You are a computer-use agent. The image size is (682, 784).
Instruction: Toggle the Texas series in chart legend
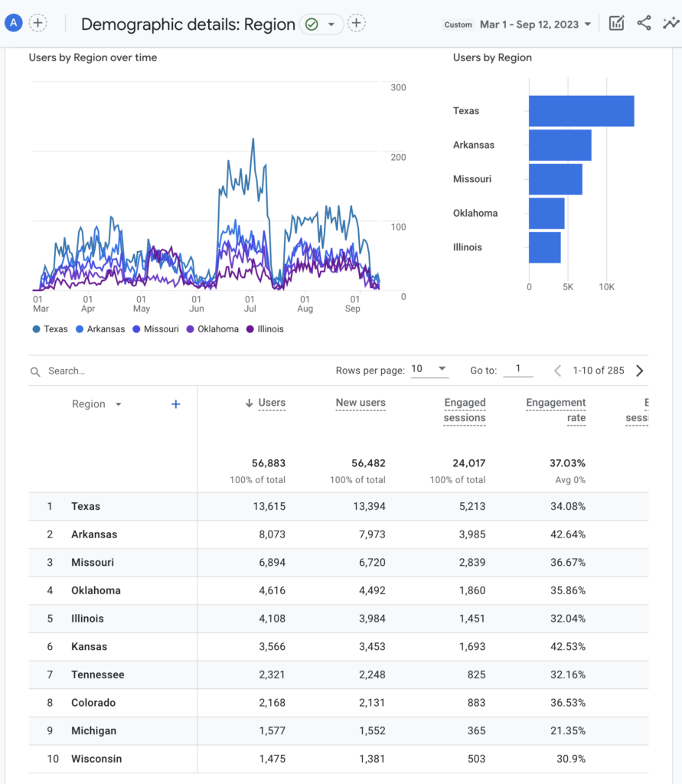click(x=51, y=329)
